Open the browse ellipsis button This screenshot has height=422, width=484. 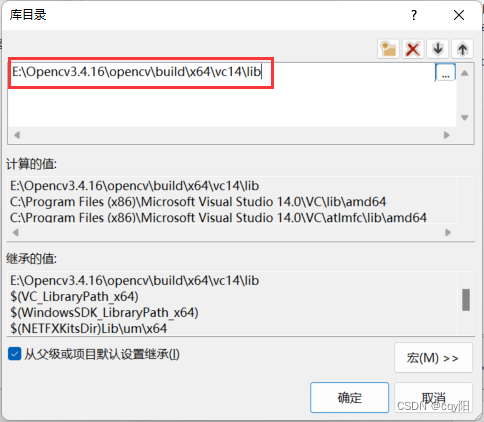(446, 72)
